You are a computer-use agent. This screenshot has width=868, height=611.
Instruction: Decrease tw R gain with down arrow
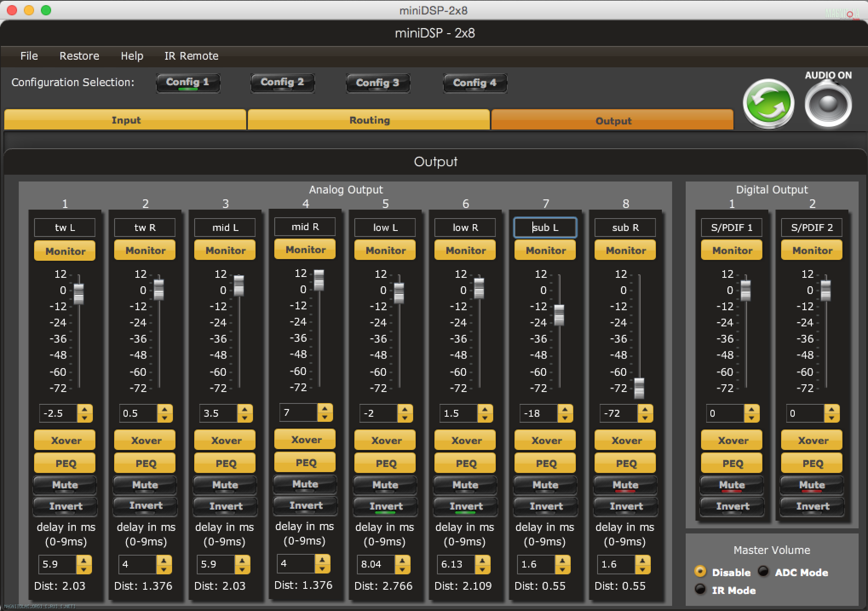click(164, 418)
